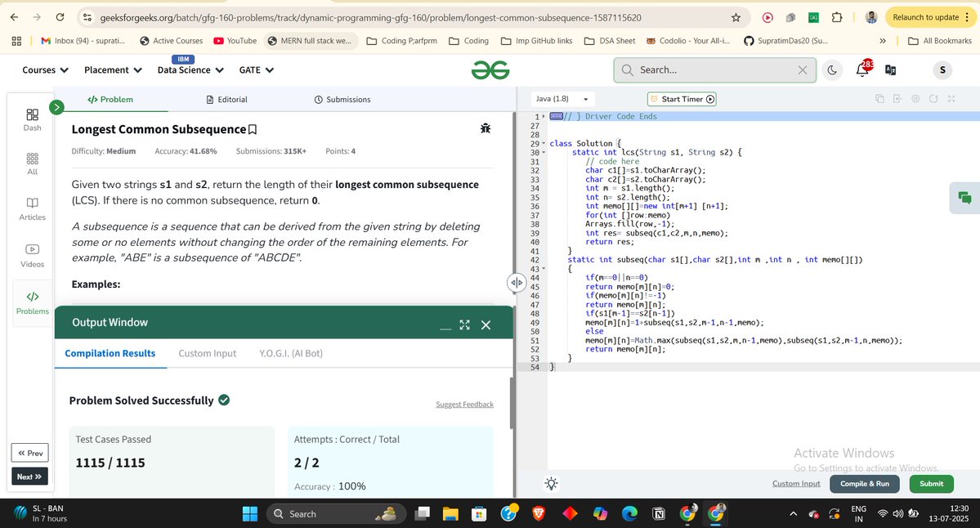Switch to the Submissions tab
Screen dimensions: 980x528
point(342,100)
